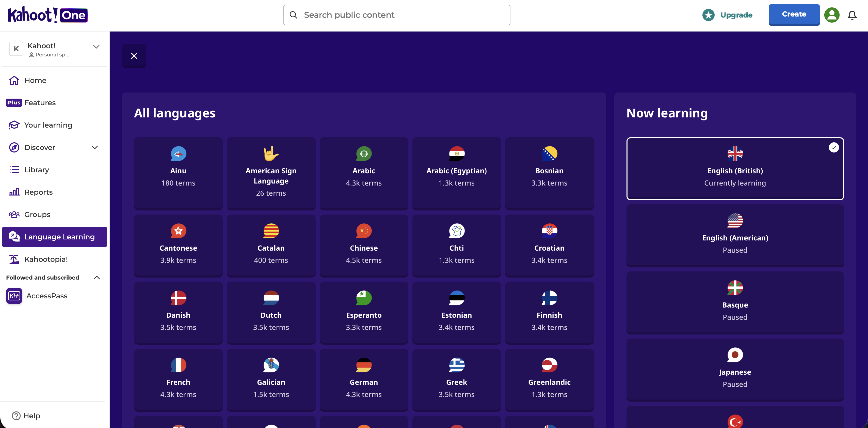Click the "Personal sp..." workspace subtitle
This screenshot has height=428, width=868.
(x=52, y=55)
